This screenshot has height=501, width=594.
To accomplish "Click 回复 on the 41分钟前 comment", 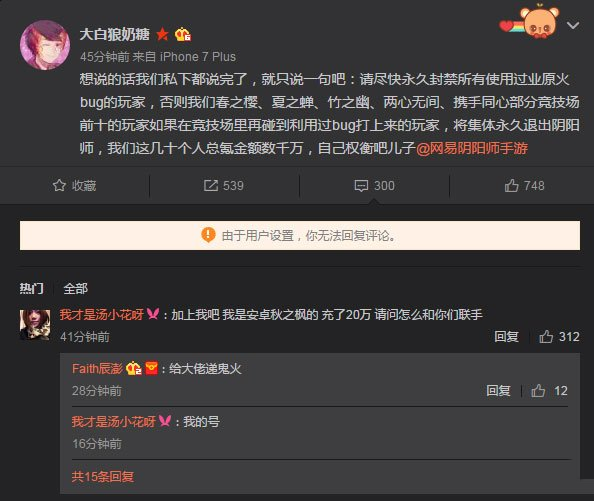I will [506, 336].
